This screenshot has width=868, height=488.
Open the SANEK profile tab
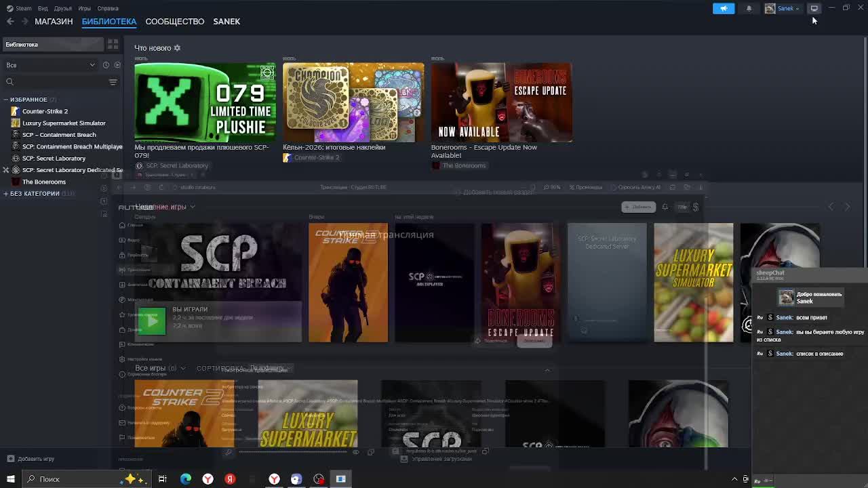pyautogui.click(x=226, y=21)
